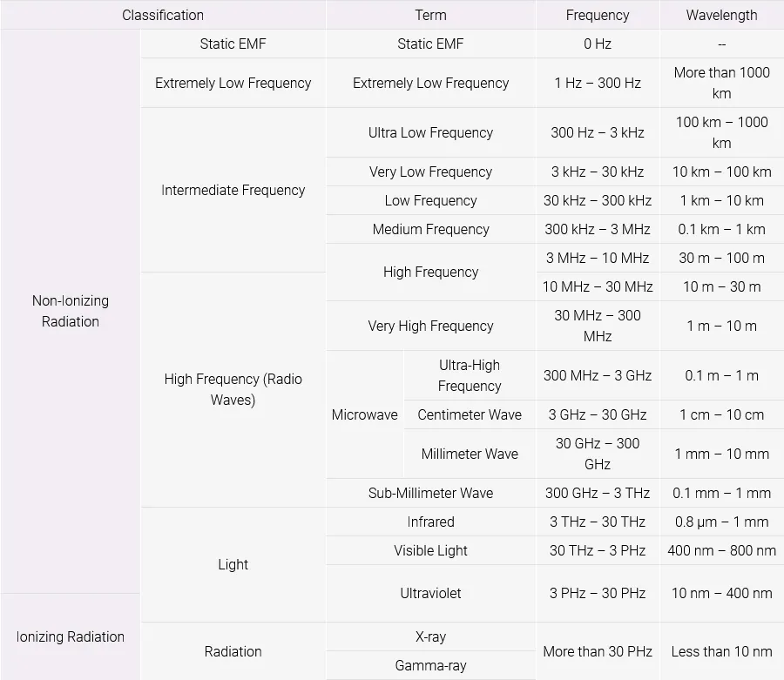Click the "1 Hz – 300 Hz" cell
This screenshot has width=784, height=680.
tap(598, 83)
